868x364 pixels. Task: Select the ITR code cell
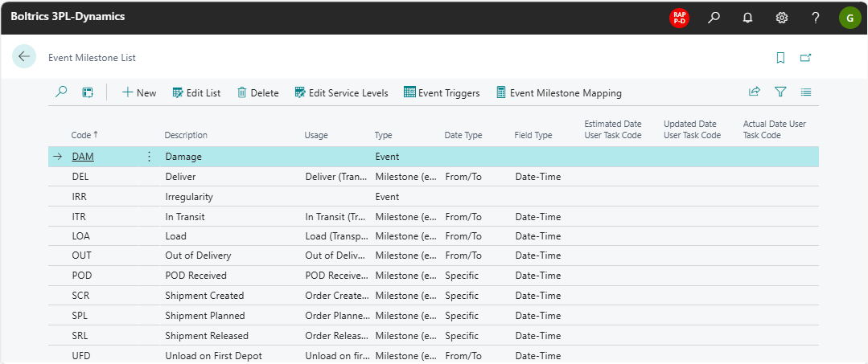click(x=80, y=216)
